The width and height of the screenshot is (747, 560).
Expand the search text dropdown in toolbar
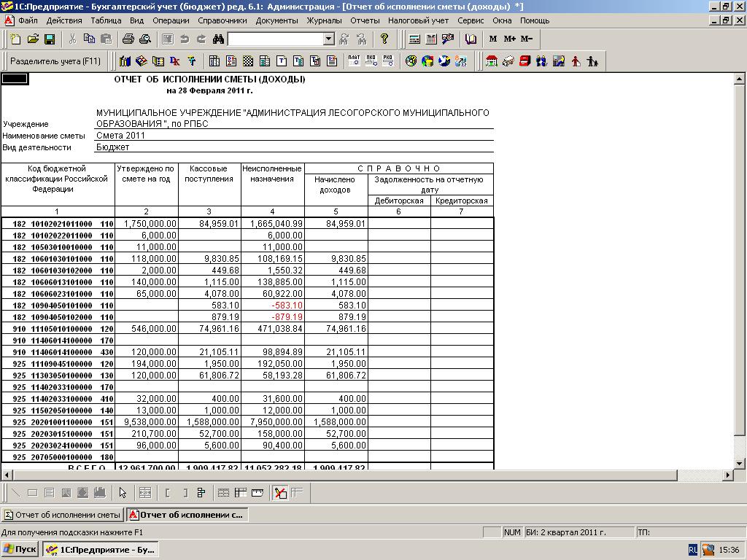tap(328, 39)
